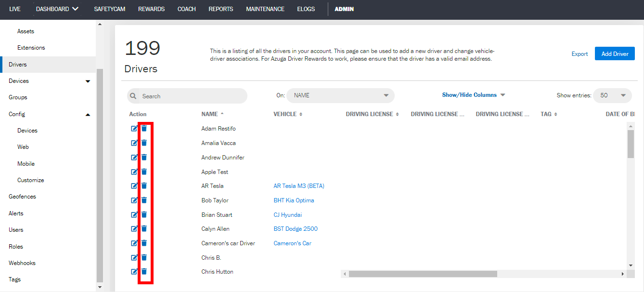Image resolution: width=644 pixels, height=292 pixels.
Task: Edit driver AR Tesla
Action: (x=134, y=186)
